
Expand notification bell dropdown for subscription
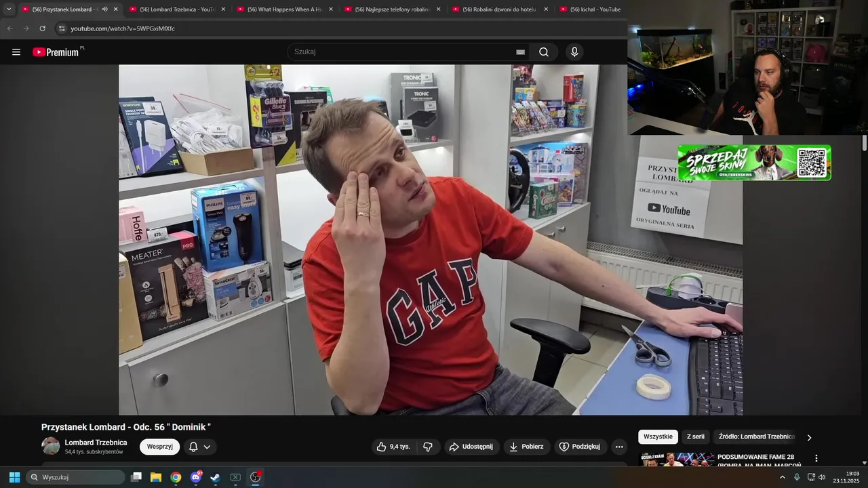point(207,447)
